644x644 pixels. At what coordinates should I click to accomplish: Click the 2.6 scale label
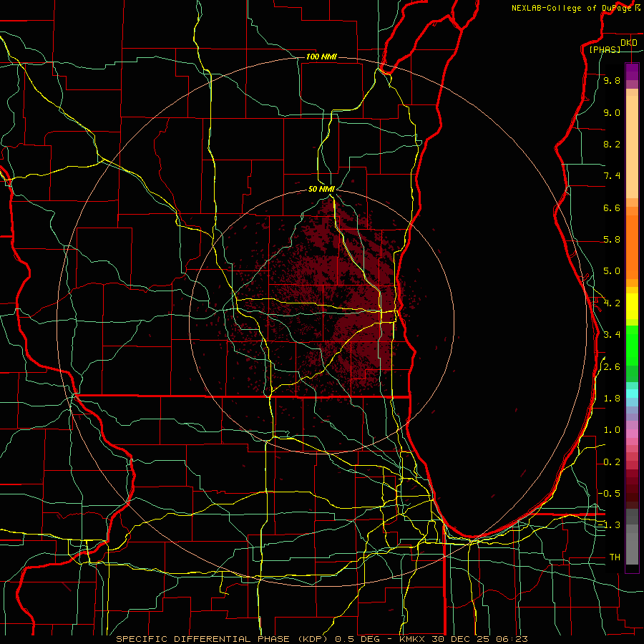click(612, 367)
